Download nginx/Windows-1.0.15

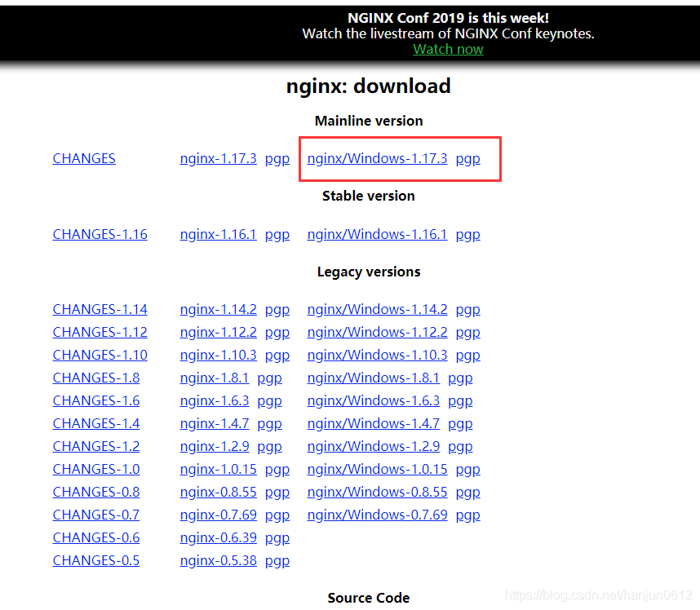[x=377, y=469]
